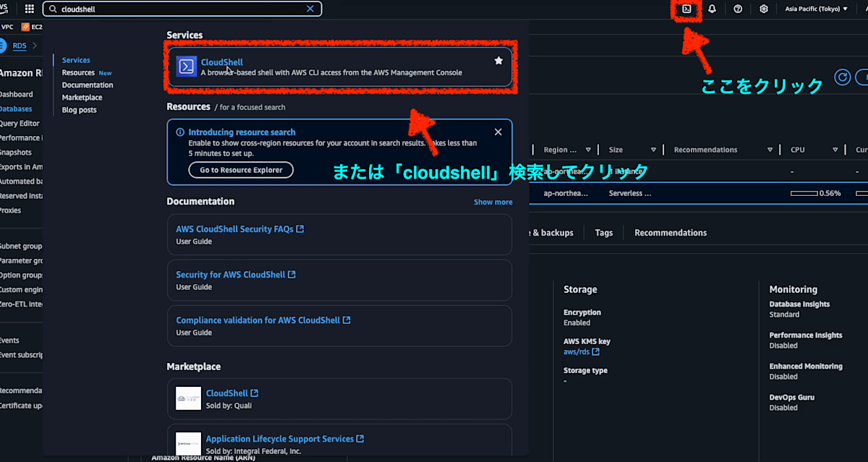Screen dimensions: 868x462
Task: Switch to the Recommendations tab
Action: [671, 233]
